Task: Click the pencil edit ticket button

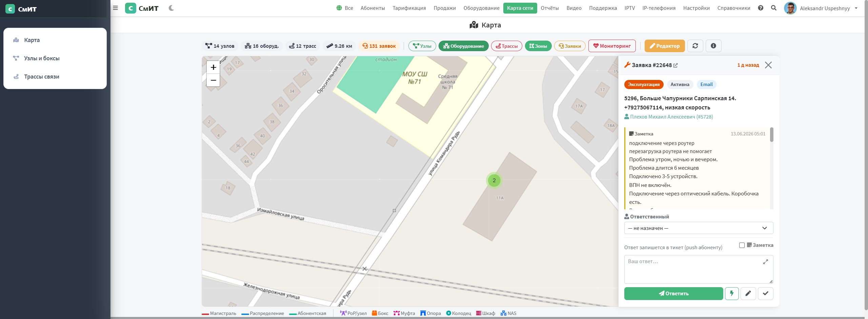Action: [x=748, y=294]
